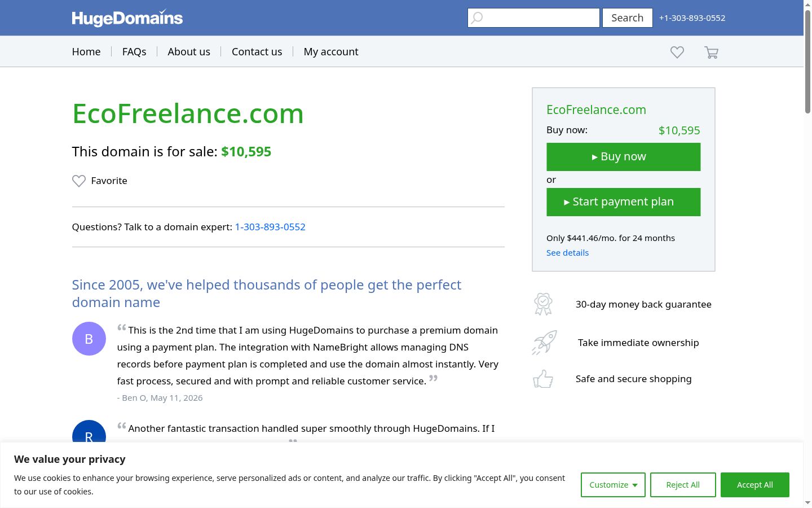Click the sale price $10,595 beside heading

246,152
